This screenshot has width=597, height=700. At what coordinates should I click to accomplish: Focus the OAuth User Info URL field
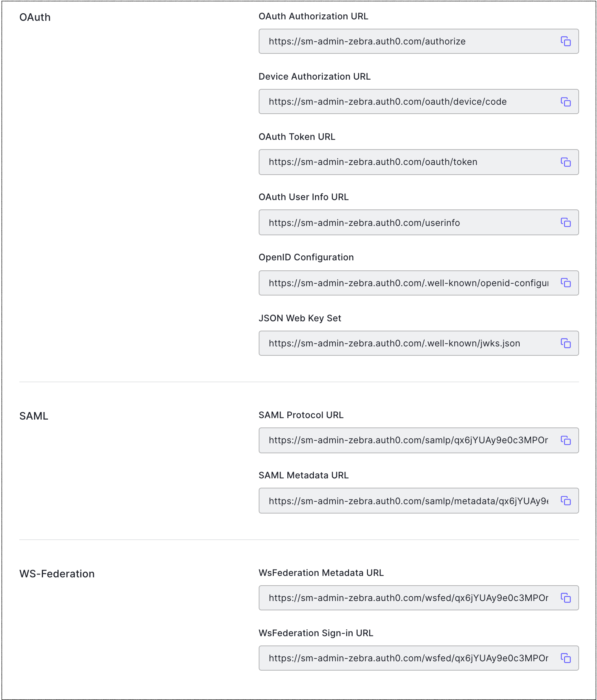409,222
